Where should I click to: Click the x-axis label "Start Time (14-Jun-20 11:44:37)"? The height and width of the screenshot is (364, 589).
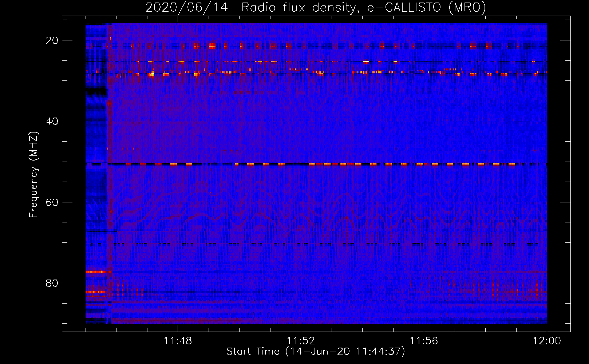tap(316, 352)
